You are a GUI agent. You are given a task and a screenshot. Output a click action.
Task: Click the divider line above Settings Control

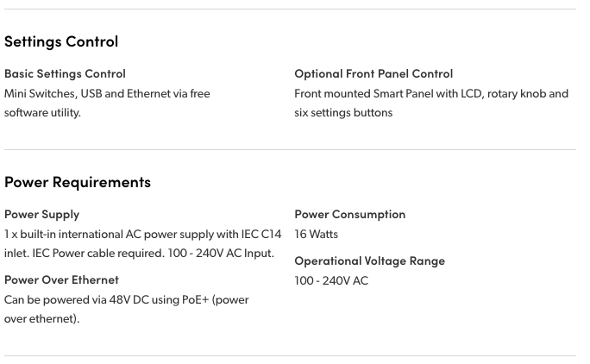[290, 9]
